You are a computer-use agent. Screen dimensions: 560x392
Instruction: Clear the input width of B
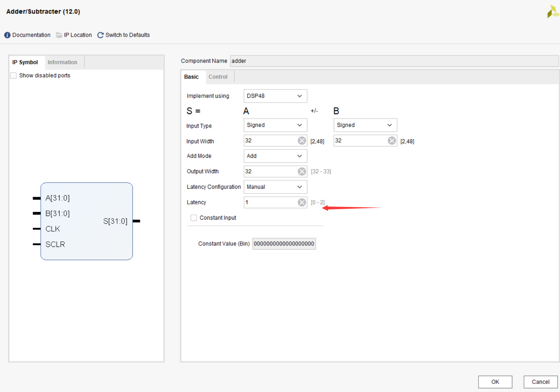392,141
